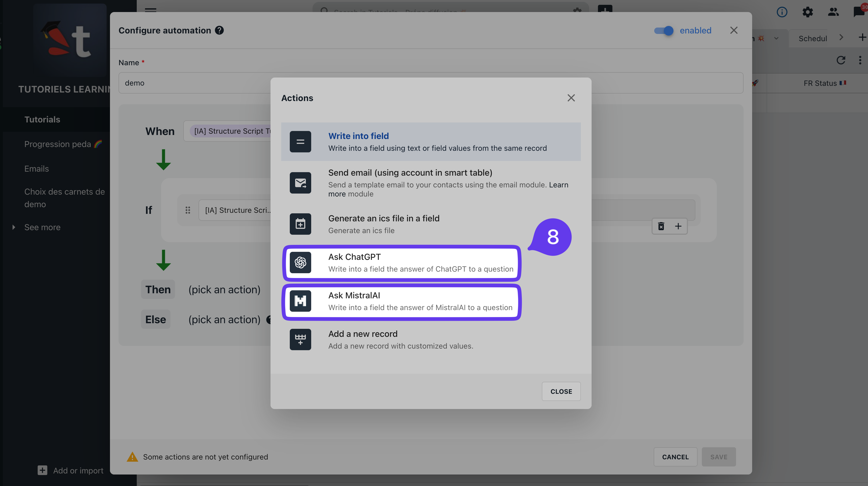Click the MistralAI logo icon

coord(300,301)
